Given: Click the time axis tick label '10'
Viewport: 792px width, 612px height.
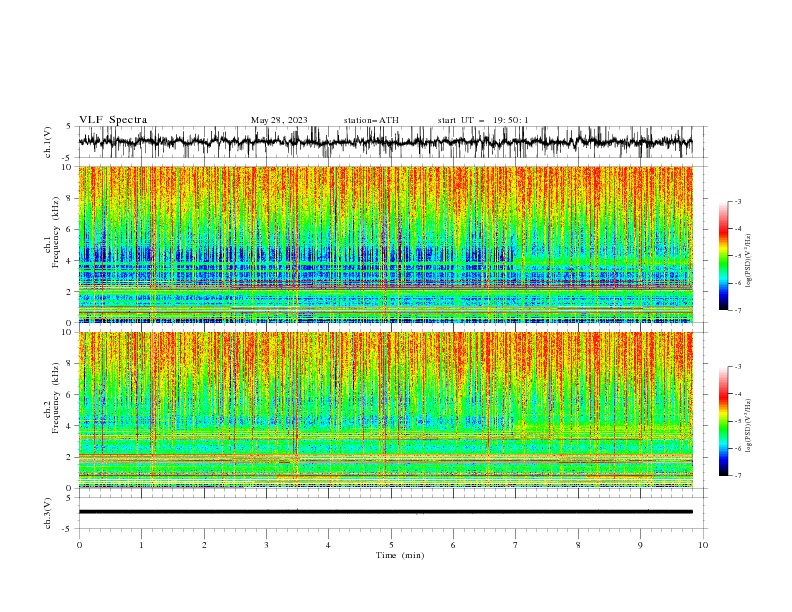Looking at the screenshot, I should [x=703, y=545].
